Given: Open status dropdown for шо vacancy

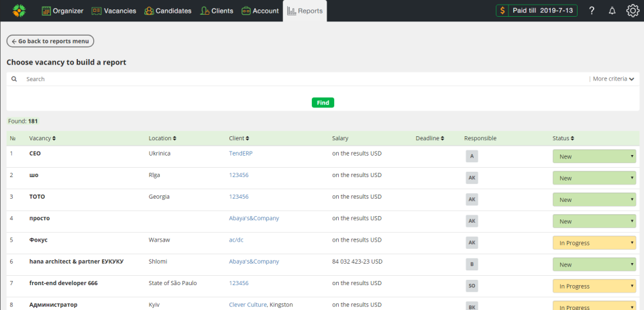Looking at the screenshot, I should 594,178.
